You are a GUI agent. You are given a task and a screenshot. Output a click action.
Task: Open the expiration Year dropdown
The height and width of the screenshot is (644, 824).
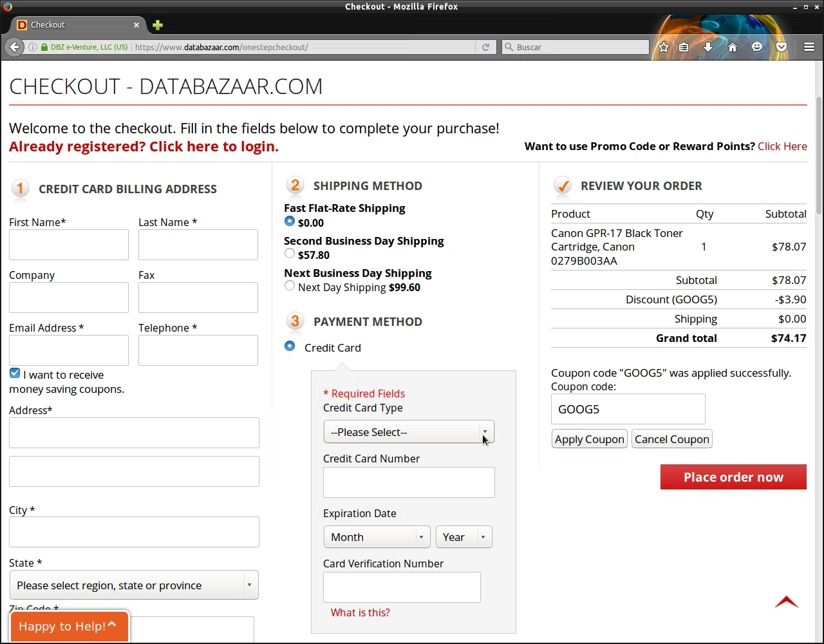click(464, 537)
